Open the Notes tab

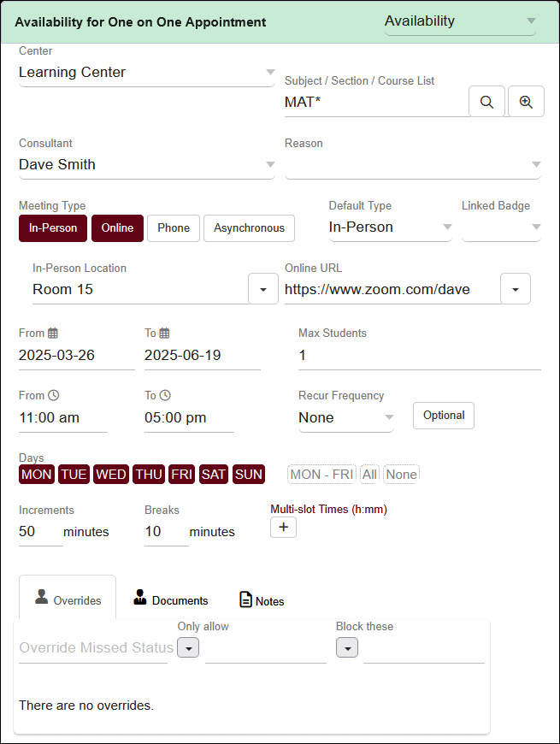(262, 600)
